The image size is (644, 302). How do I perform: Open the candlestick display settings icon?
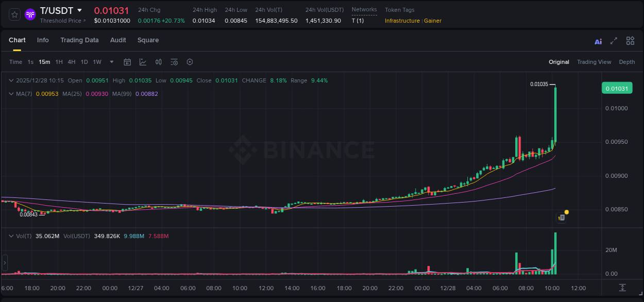point(159,61)
